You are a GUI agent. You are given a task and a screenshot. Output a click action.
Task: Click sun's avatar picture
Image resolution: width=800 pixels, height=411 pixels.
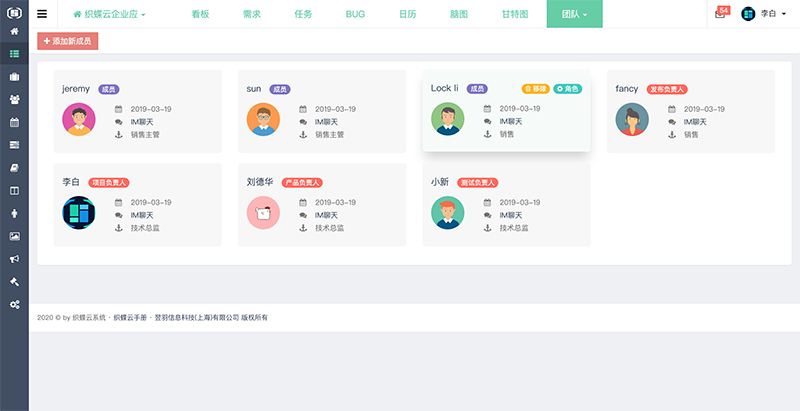tap(263, 119)
